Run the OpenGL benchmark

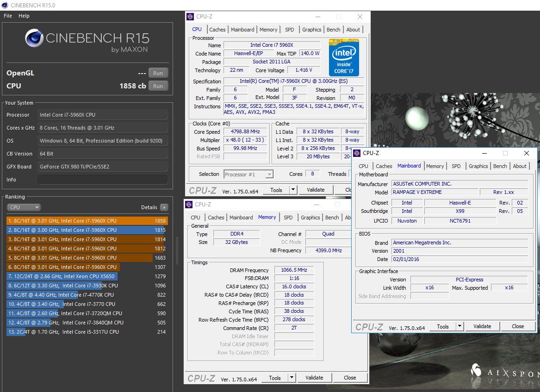click(158, 73)
